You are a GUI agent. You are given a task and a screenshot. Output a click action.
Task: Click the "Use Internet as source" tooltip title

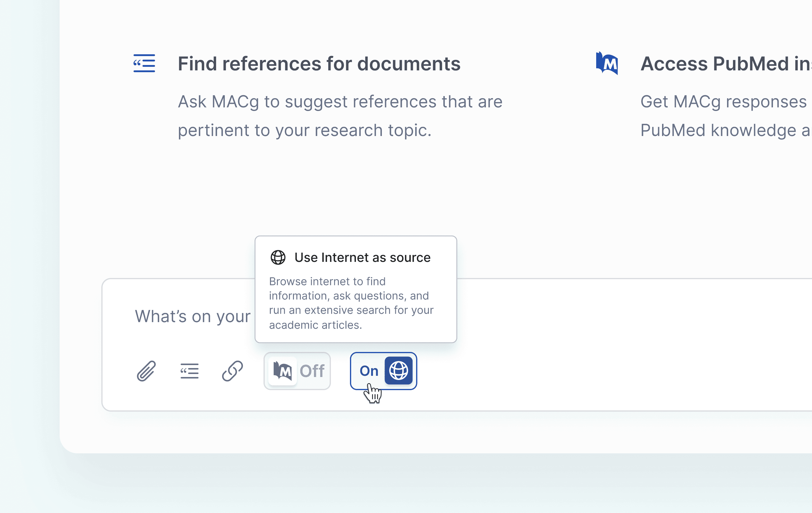pos(362,257)
